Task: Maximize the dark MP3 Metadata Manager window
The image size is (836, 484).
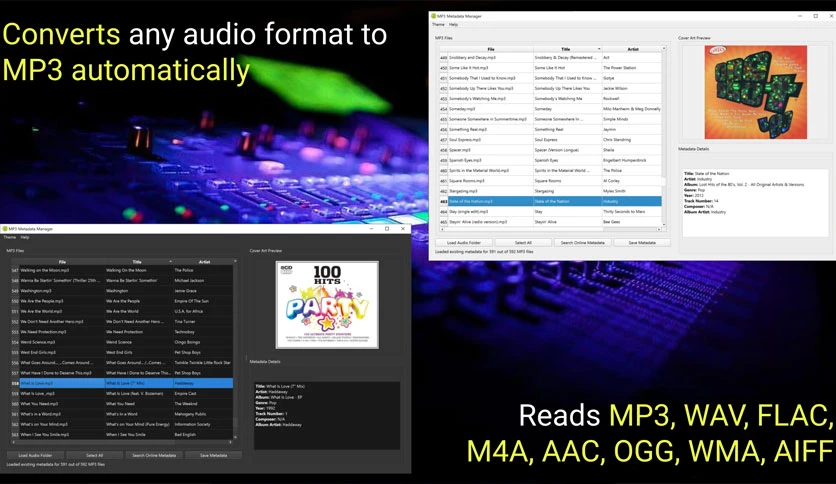Action: point(387,229)
